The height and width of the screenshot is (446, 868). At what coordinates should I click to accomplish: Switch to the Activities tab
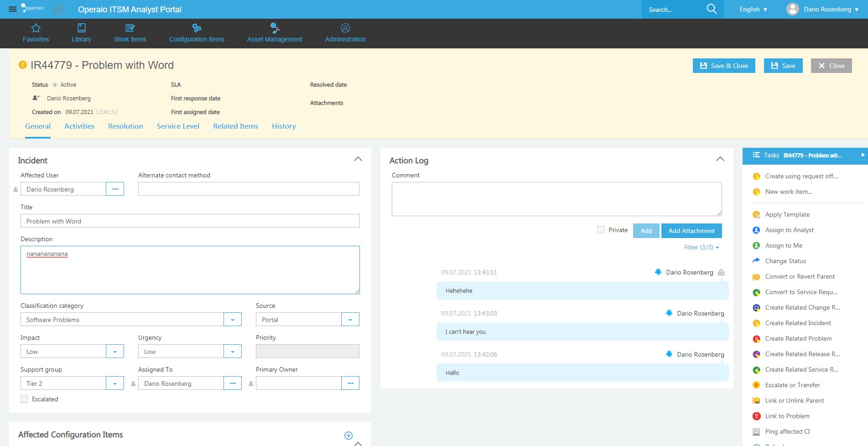79,126
